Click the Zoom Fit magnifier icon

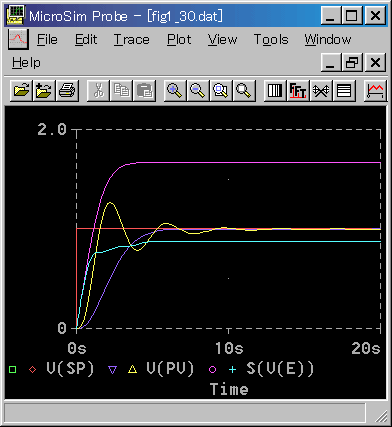point(244,90)
